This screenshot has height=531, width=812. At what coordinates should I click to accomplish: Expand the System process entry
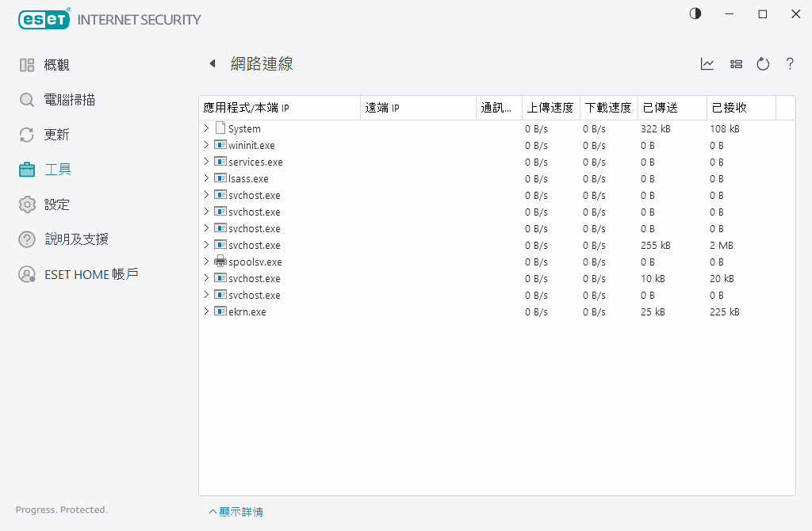point(208,128)
